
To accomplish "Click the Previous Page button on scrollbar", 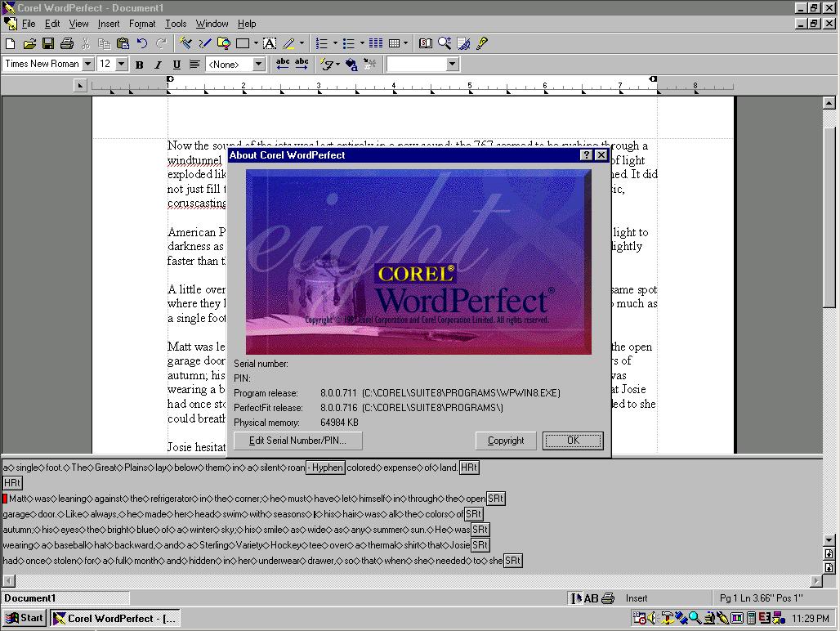I will tap(829, 554).
